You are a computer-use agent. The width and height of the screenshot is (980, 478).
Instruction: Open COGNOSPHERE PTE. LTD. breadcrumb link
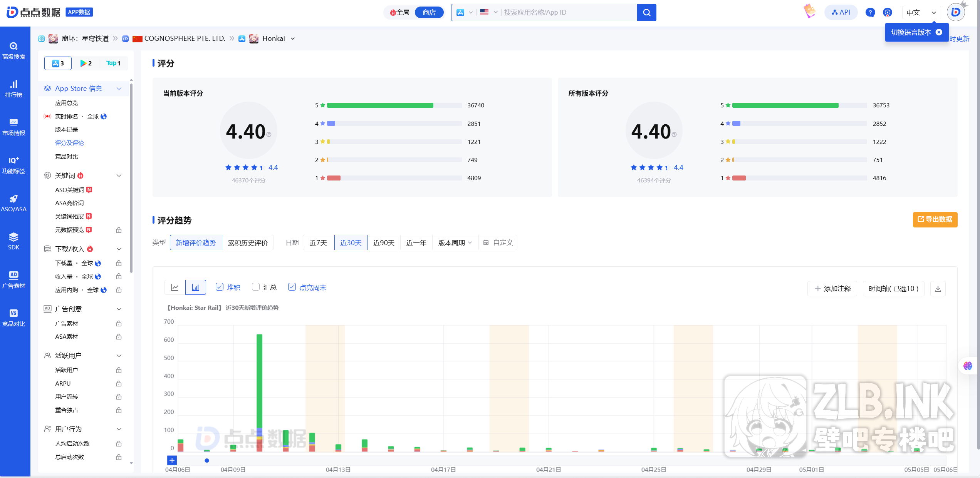(x=185, y=38)
